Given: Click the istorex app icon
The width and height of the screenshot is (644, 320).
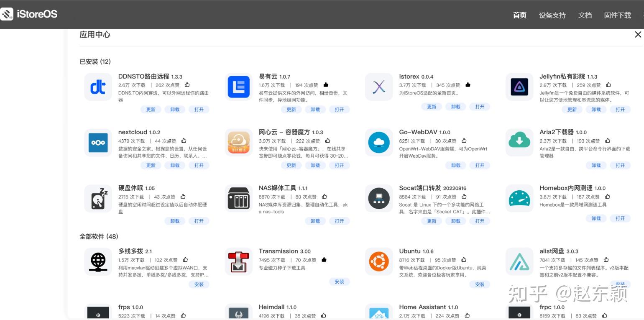Looking at the screenshot, I should pyautogui.click(x=379, y=87).
